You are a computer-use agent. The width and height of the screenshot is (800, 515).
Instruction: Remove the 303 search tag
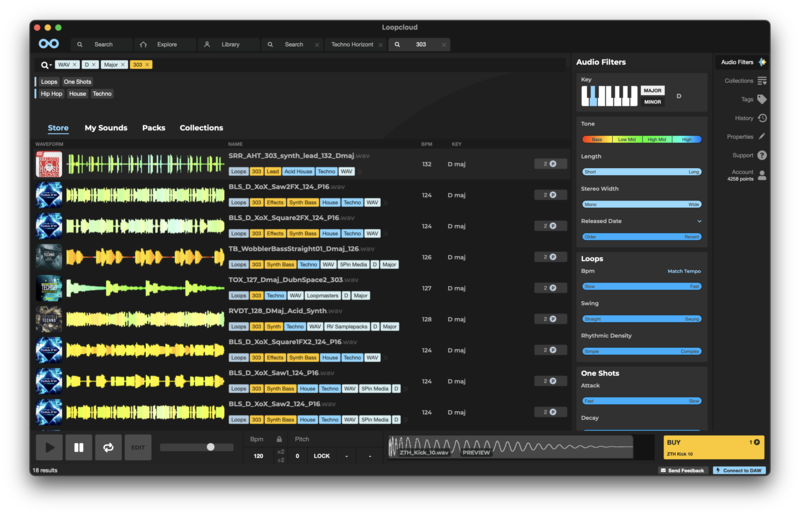click(147, 65)
